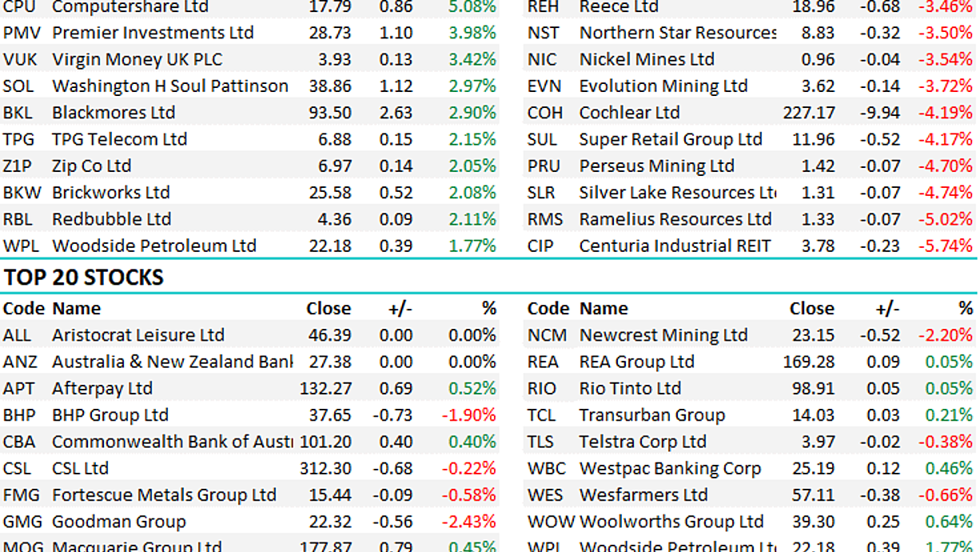Select the BKW stock code
This screenshot has width=980, height=552.
(22, 192)
